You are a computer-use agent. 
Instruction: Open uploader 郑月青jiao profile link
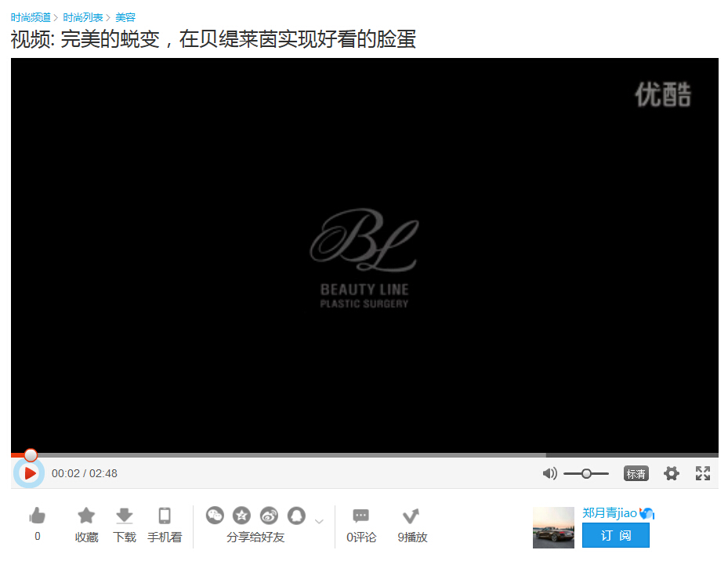[x=610, y=512]
